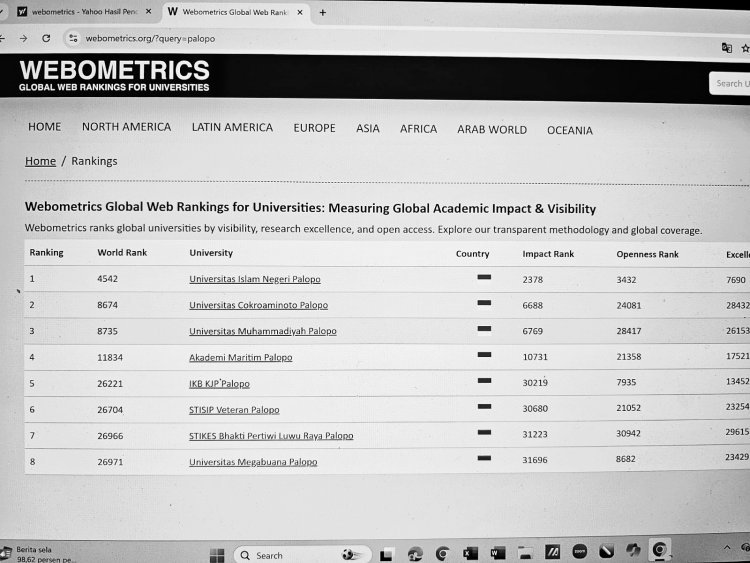The width and height of the screenshot is (750, 563).
Task: Switch to webometrics Yahoo search tab
Action: pos(84,11)
